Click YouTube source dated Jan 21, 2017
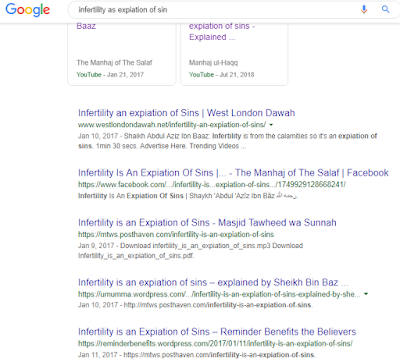Viewport: 400px width, 362px height. tap(89, 75)
